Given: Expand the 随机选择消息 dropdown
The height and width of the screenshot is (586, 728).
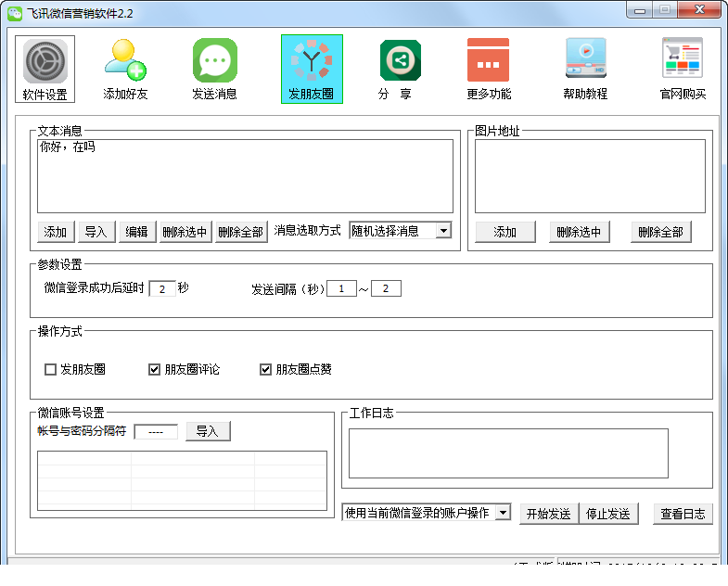Looking at the screenshot, I should pyautogui.click(x=443, y=231).
